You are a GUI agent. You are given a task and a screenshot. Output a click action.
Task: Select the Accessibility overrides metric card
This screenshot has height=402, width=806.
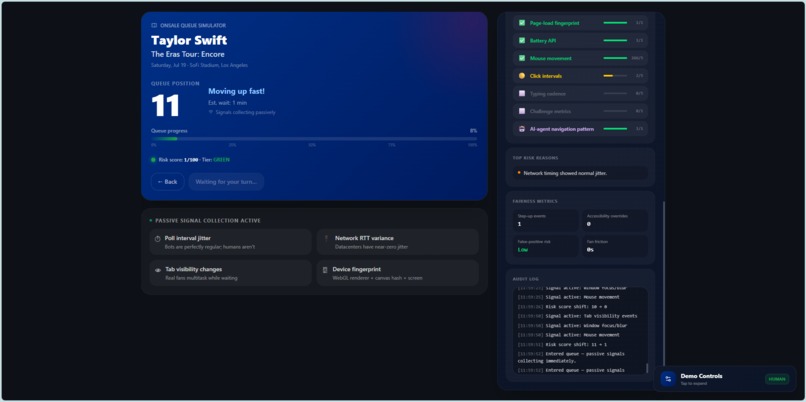coord(615,221)
